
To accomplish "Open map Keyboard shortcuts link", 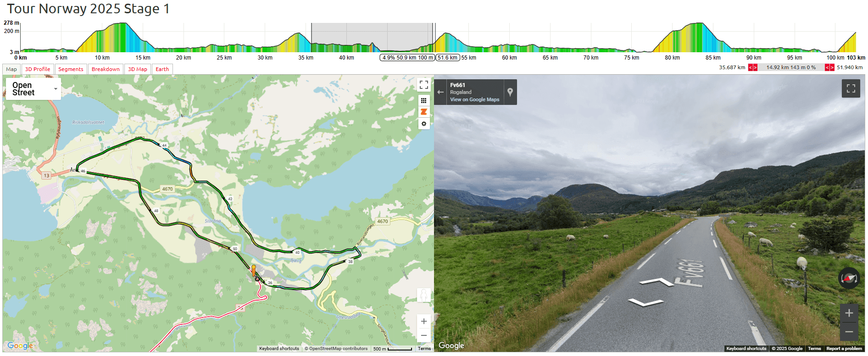I will coord(279,349).
